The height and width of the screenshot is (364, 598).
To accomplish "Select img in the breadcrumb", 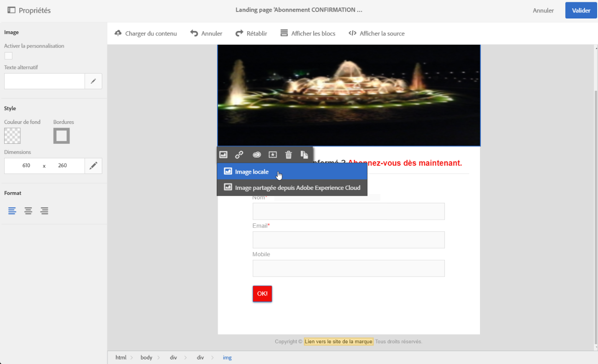I will tap(227, 358).
